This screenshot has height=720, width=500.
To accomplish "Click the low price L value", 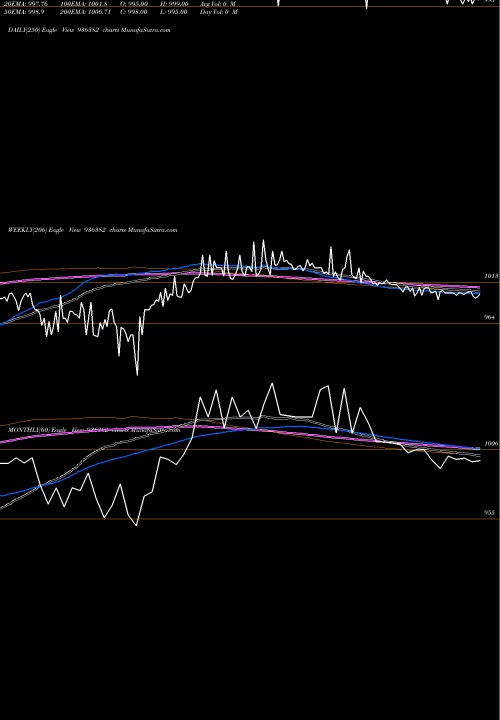I will point(174,12).
